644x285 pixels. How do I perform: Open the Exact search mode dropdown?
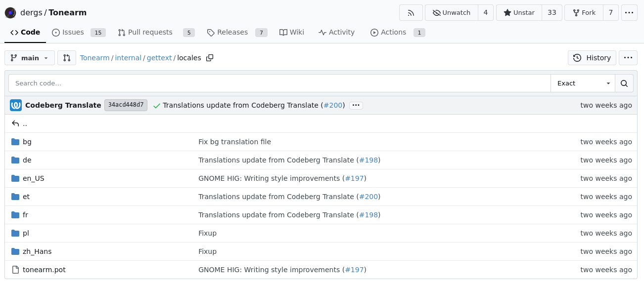point(583,83)
